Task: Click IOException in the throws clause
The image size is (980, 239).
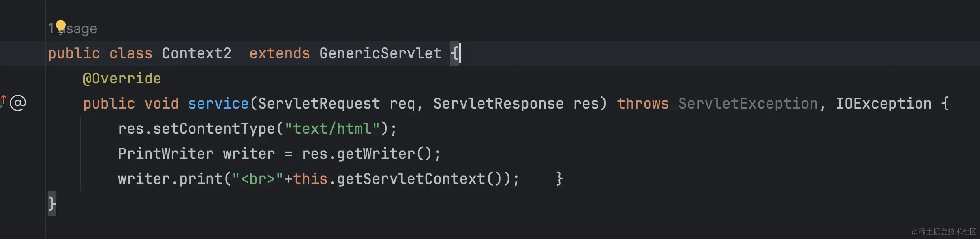Action: click(884, 104)
